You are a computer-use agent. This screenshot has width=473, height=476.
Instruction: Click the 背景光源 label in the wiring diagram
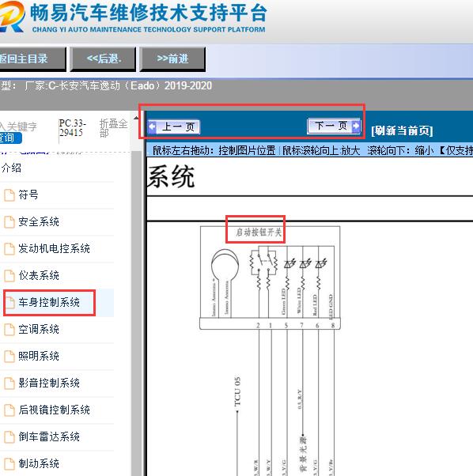303,454
